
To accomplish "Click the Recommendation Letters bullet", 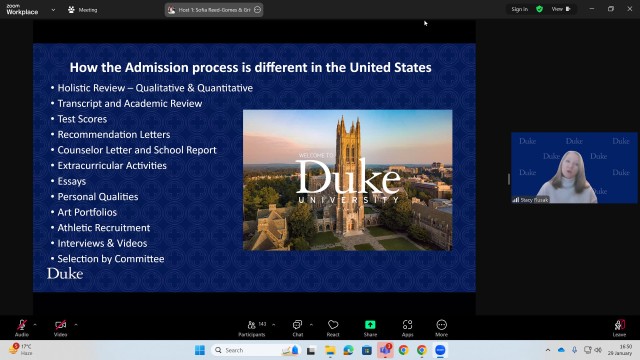I will 114,135.
